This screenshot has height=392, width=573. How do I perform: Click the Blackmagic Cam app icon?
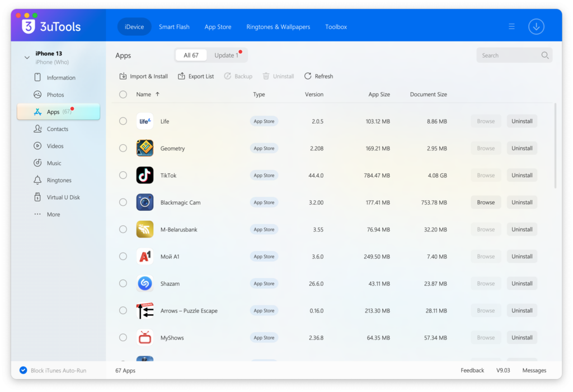[145, 202]
